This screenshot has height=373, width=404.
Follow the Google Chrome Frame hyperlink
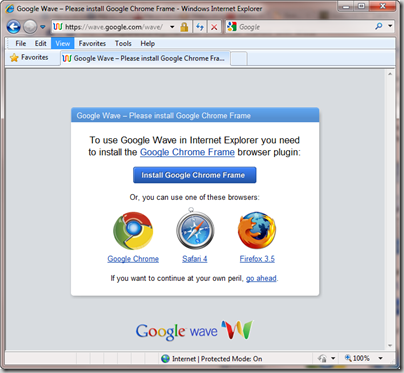click(187, 152)
